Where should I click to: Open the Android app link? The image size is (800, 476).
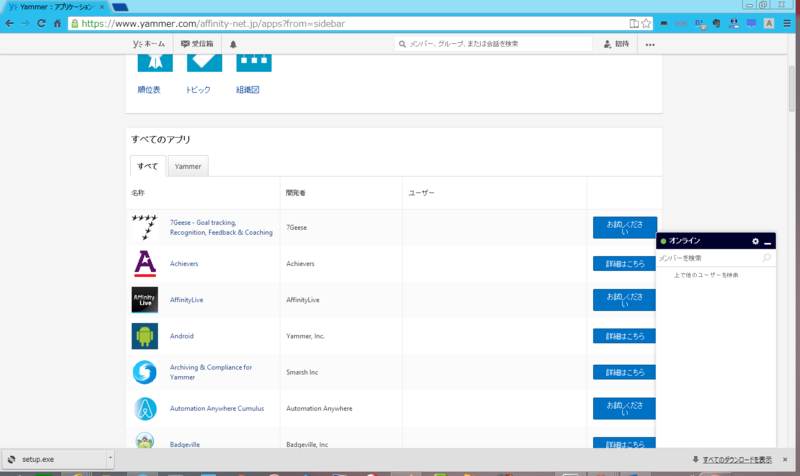182,336
